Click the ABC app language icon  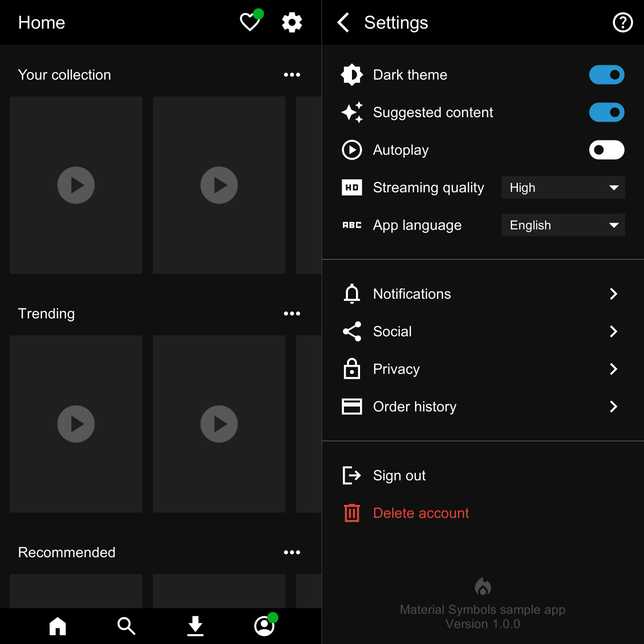pos(352,225)
